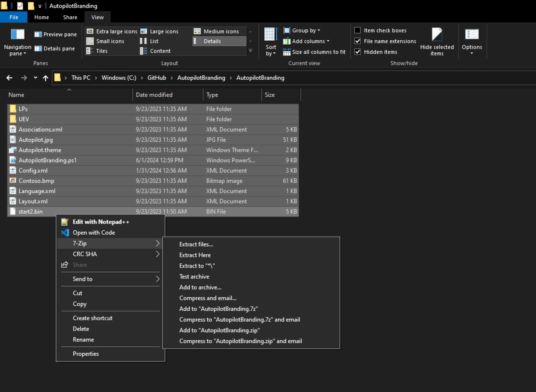Viewport: 536px width, 392px height.
Task: Toggle the Hidden items checkbox
Action: pos(358,52)
